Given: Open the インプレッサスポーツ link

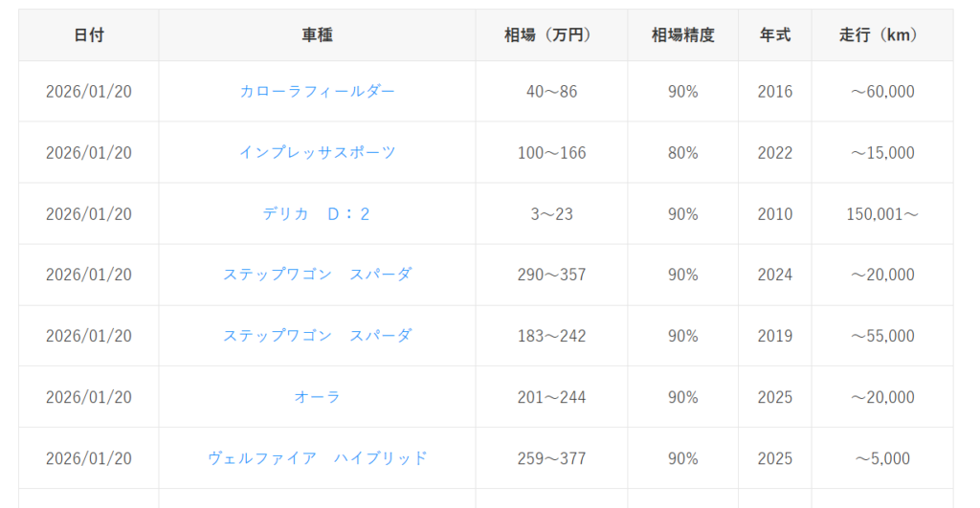Looking at the screenshot, I should click(x=317, y=153).
